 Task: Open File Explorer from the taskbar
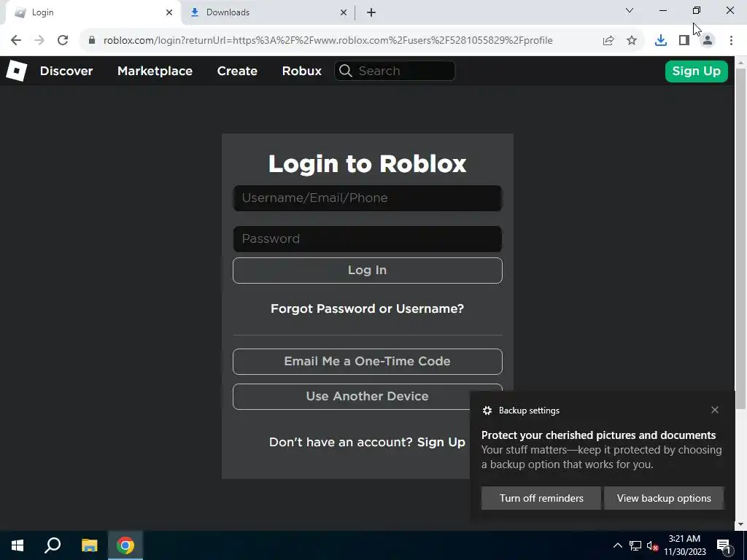click(x=89, y=545)
